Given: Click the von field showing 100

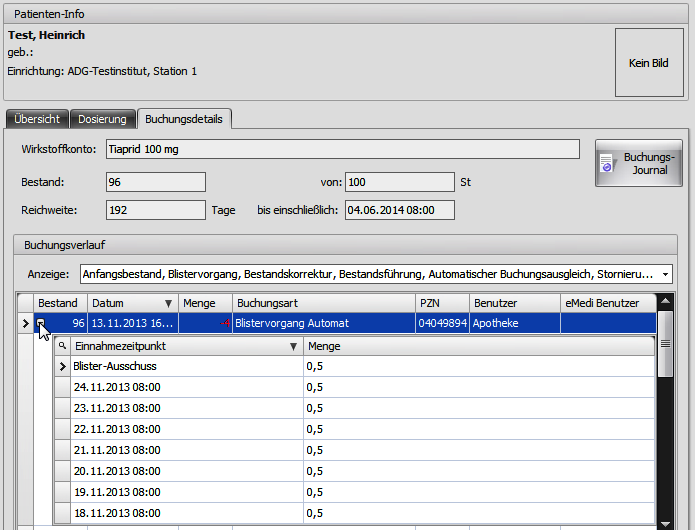Looking at the screenshot, I should (x=400, y=182).
